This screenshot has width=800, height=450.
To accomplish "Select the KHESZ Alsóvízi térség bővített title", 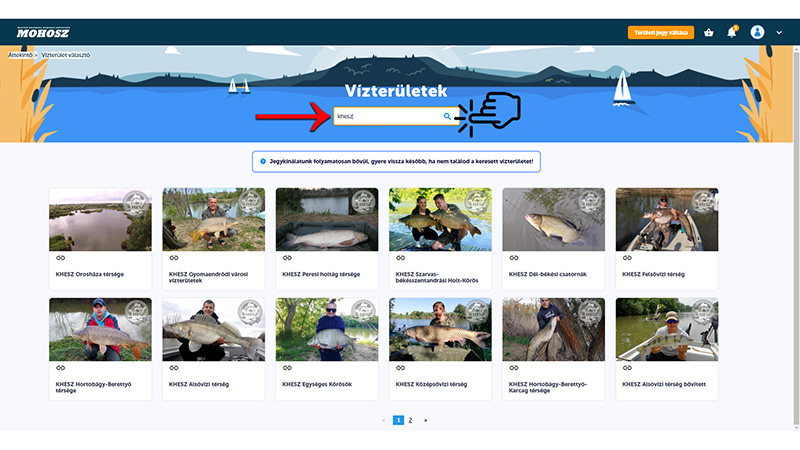I will point(664,384).
